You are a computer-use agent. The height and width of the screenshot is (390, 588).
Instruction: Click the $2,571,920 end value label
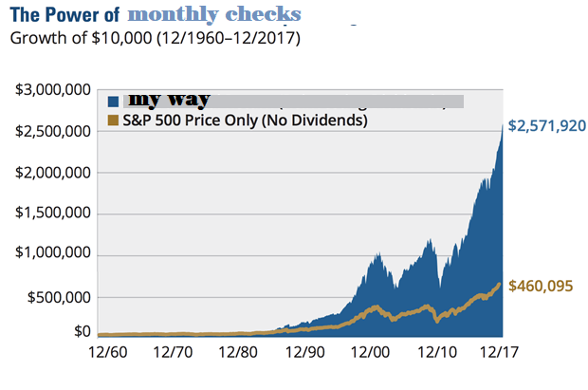[547, 126]
